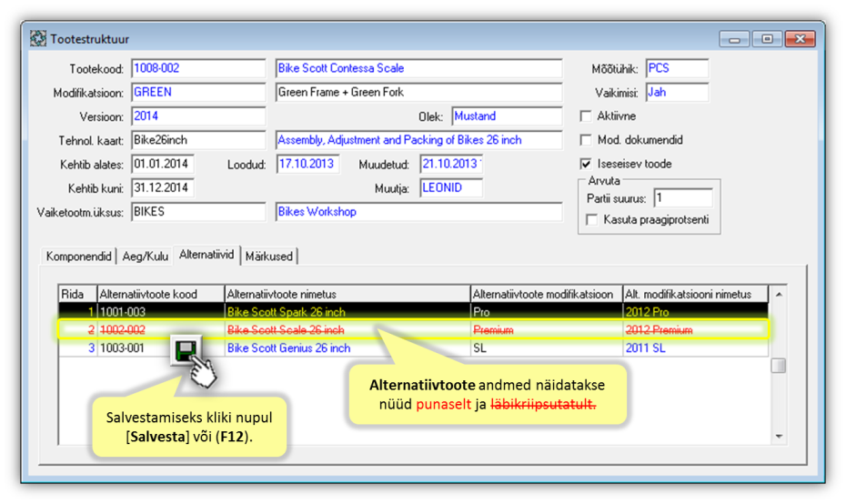Select struck-through row 1002-002

click(x=413, y=329)
